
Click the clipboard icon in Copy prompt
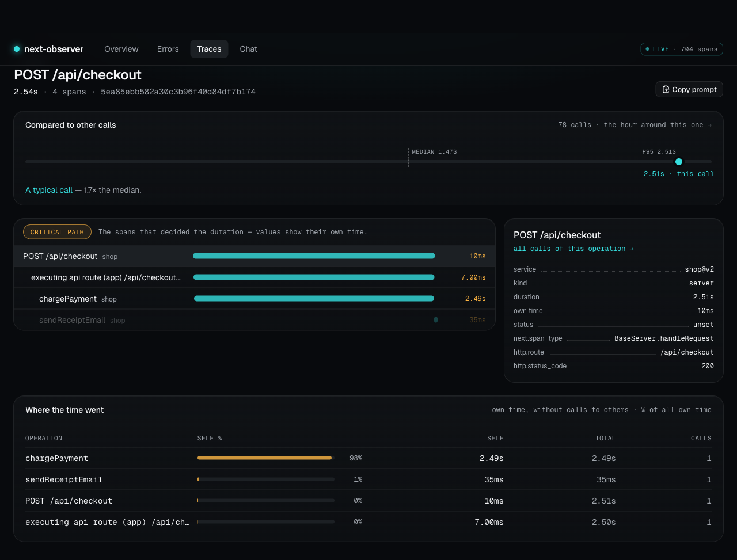coord(666,89)
